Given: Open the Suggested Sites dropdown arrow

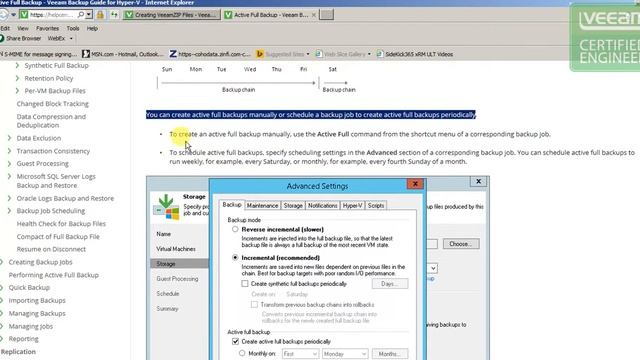Looking at the screenshot, I should point(308,54).
